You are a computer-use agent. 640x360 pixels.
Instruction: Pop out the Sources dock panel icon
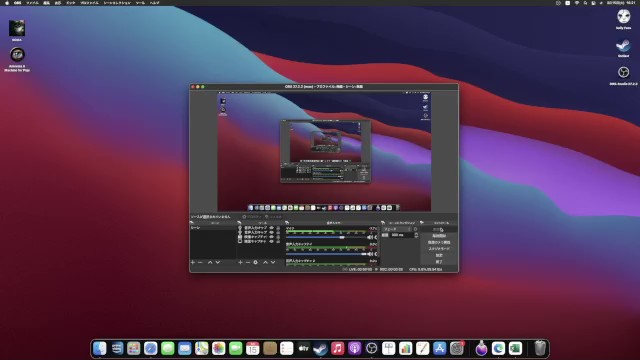[240, 223]
